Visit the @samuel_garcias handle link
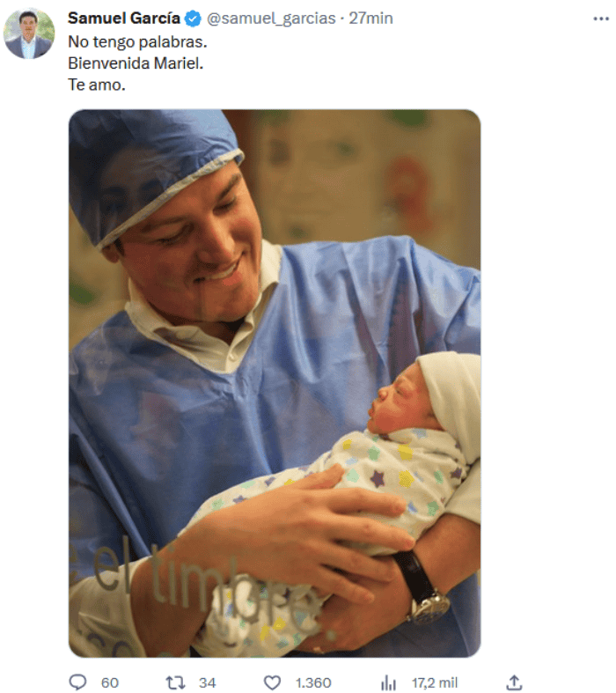The image size is (616, 693). (271, 18)
